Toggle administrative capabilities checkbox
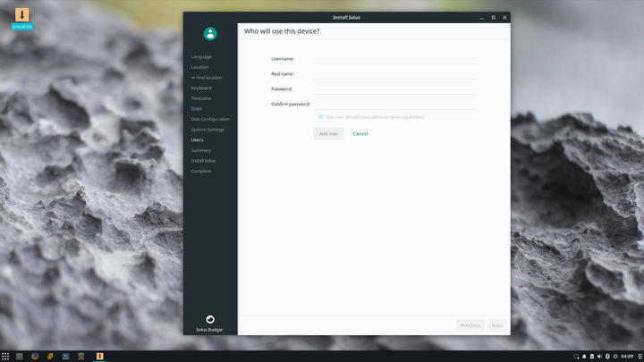644x362 pixels. pos(320,117)
